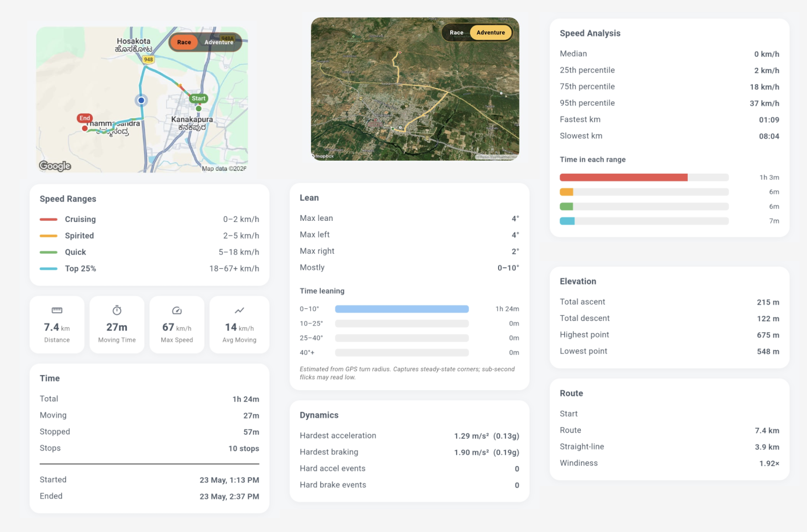Click the Lowest point label
This screenshot has height=532, width=807.
click(583, 351)
